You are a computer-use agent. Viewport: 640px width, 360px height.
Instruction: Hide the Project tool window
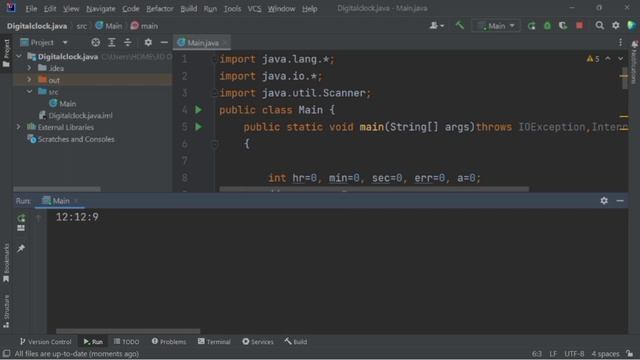click(x=164, y=42)
